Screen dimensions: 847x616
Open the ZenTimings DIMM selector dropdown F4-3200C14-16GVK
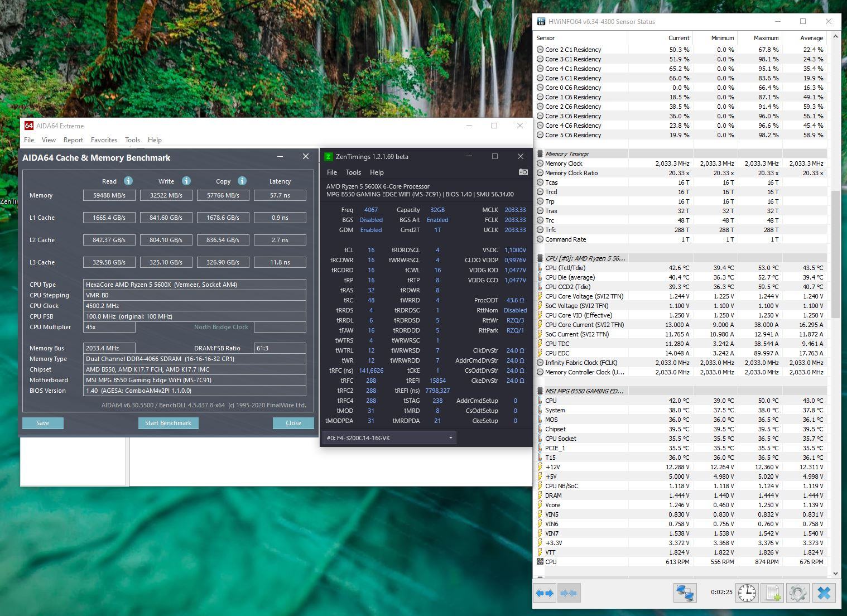click(389, 438)
